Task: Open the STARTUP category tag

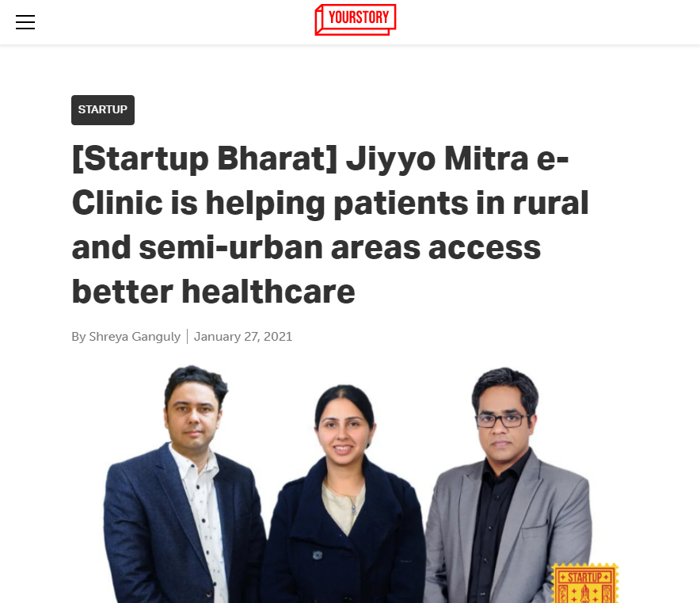Action: tap(103, 110)
